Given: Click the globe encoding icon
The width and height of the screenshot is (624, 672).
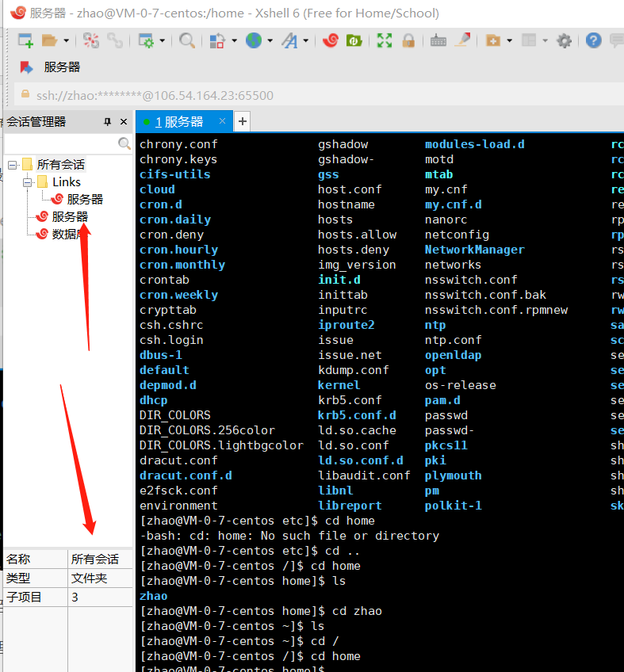Looking at the screenshot, I should pos(254,40).
